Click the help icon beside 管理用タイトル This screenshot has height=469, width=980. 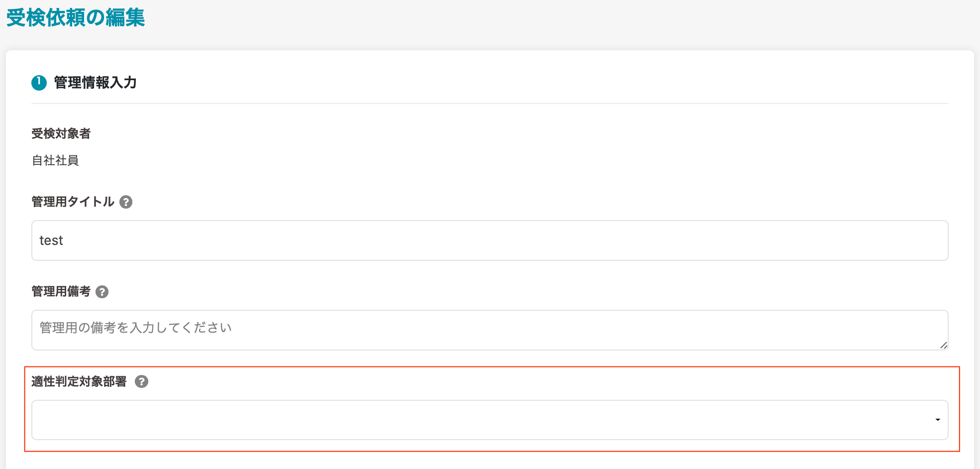126,202
